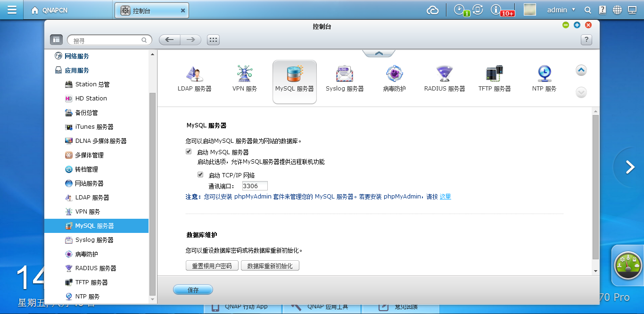Toggle 启动 TCP/IP 网络 checkbox
Image resolution: width=644 pixels, height=314 pixels.
pos(200,174)
